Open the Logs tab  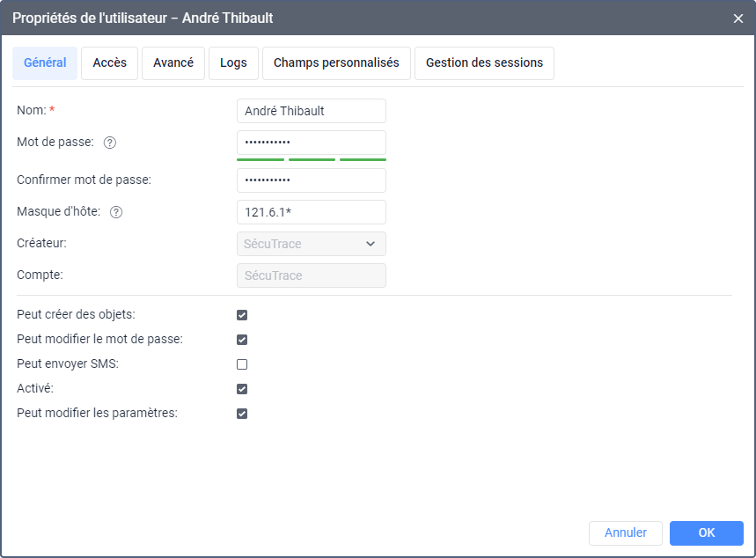point(233,62)
